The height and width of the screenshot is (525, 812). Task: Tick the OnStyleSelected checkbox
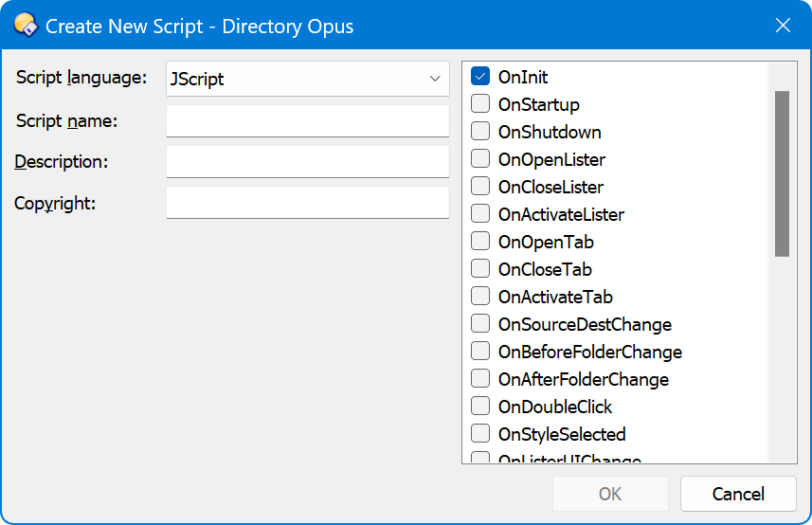click(x=480, y=433)
